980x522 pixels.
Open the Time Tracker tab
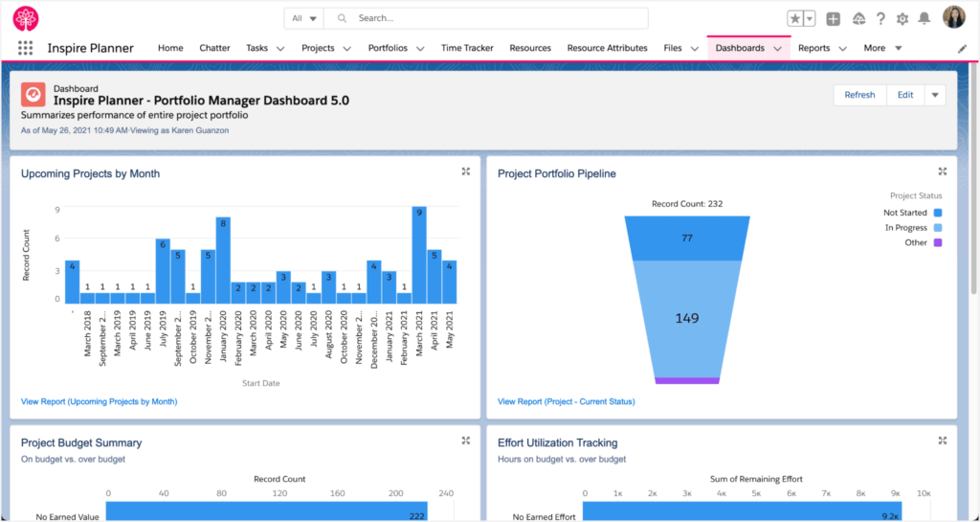[x=467, y=48]
